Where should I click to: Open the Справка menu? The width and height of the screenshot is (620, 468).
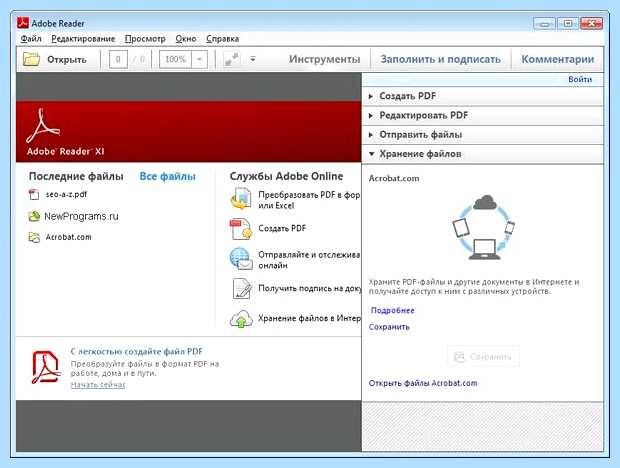222,39
